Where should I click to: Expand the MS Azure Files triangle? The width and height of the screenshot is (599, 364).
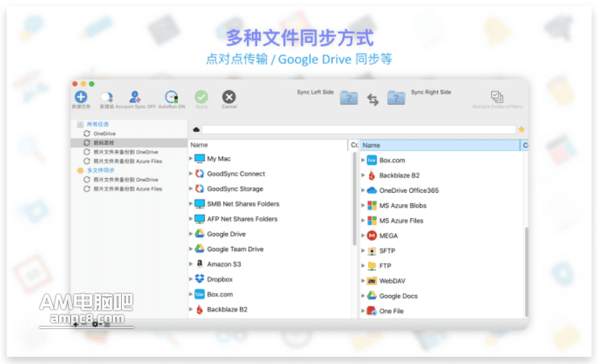click(363, 220)
